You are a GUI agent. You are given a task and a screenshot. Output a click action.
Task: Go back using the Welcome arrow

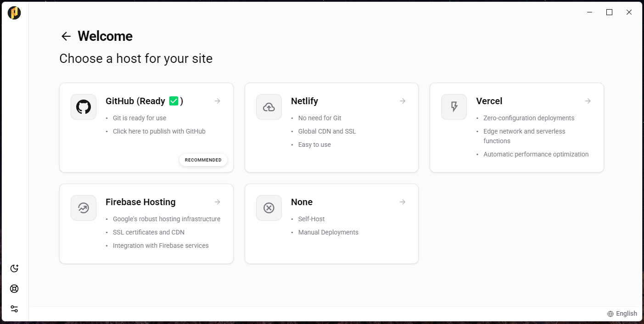(66, 36)
